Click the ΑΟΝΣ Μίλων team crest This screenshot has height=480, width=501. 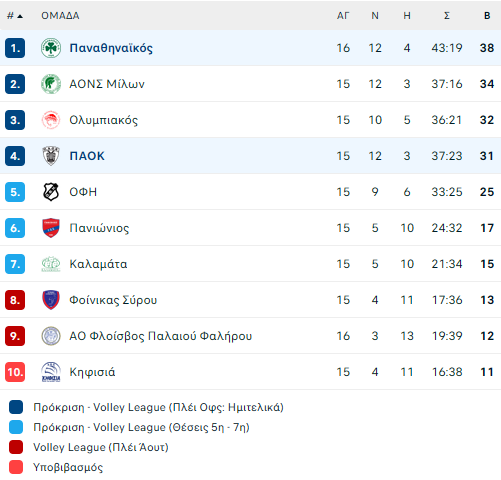[51, 84]
